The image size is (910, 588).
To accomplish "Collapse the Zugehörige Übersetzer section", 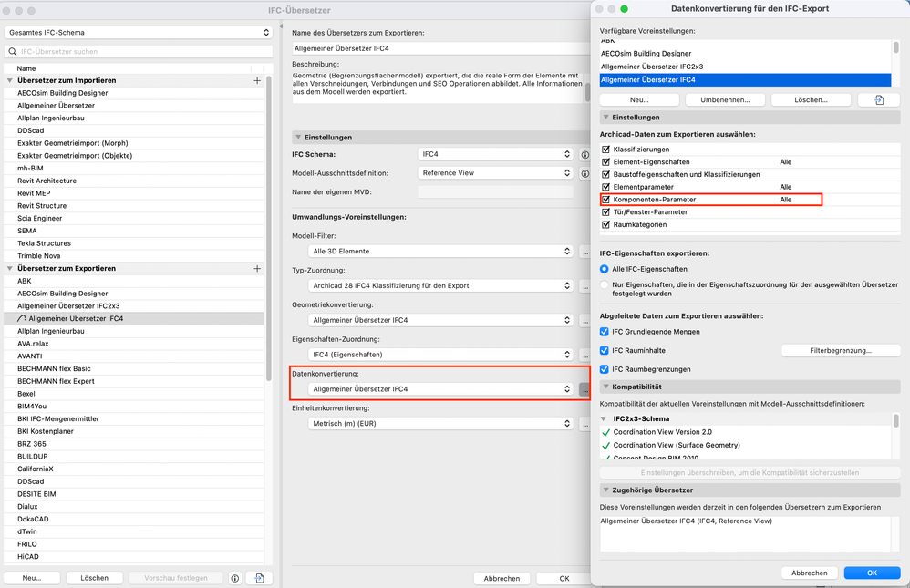I will (605, 490).
